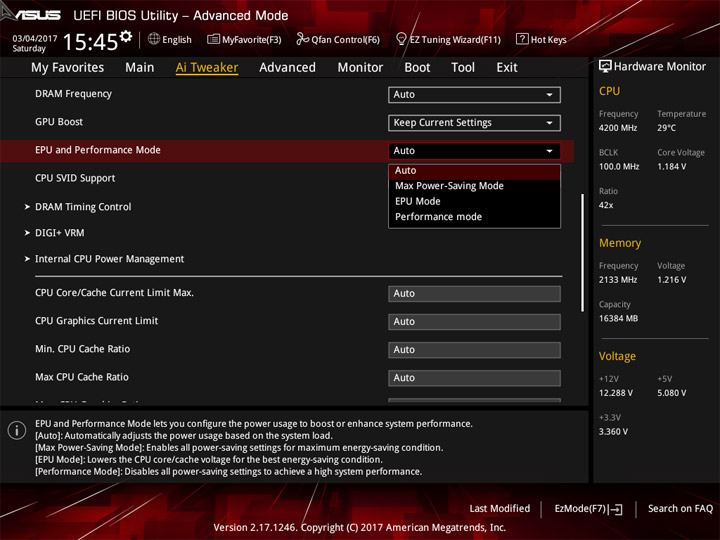Go to the Advanced tab

(287, 68)
